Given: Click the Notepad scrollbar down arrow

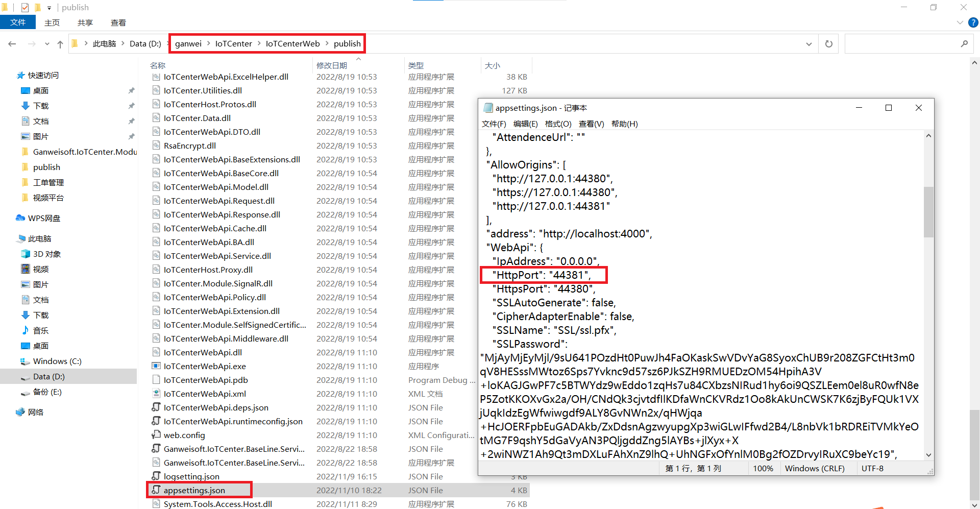Looking at the screenshot, I should click(928, 455).
